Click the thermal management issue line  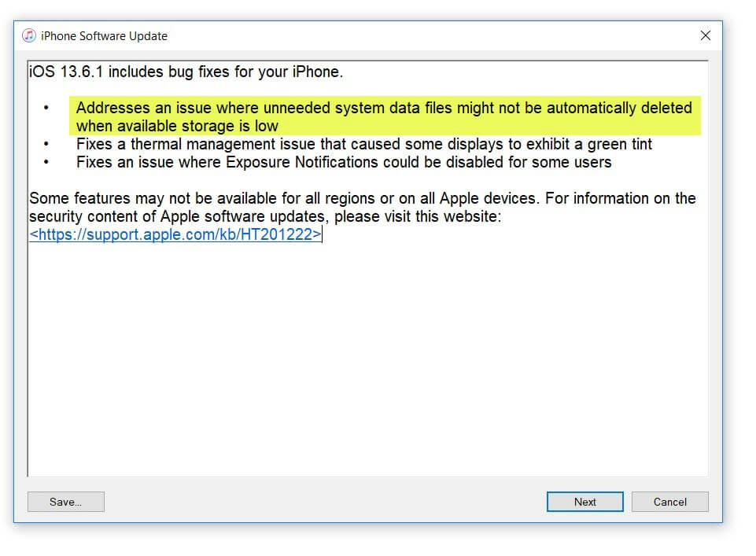(x=363, y=145)
